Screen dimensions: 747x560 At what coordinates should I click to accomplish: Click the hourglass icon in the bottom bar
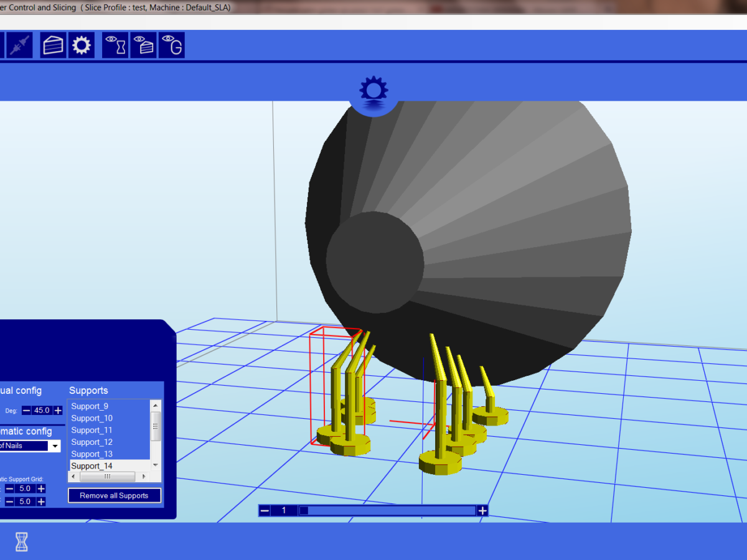coord(22,542)
